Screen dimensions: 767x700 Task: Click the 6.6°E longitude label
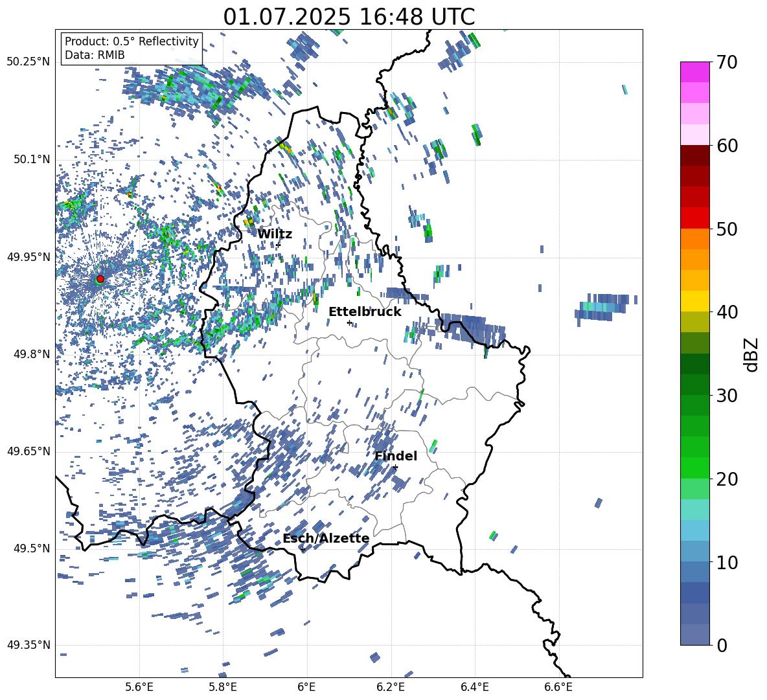point(558,687)
